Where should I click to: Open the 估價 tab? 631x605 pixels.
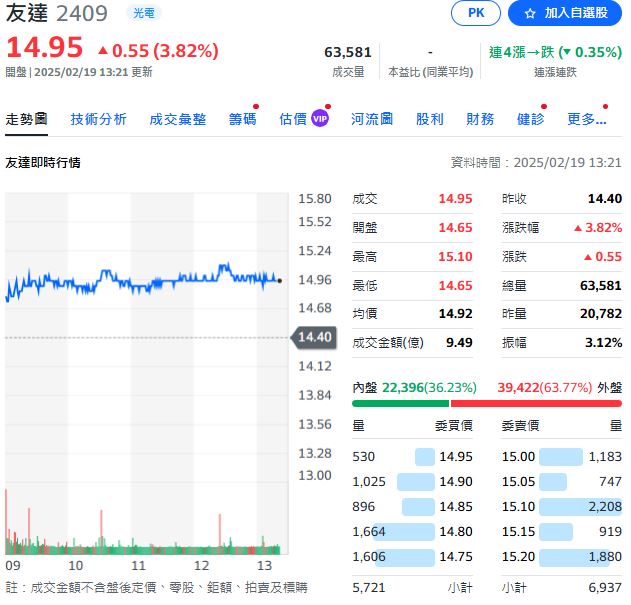click(x=293, y=119)
